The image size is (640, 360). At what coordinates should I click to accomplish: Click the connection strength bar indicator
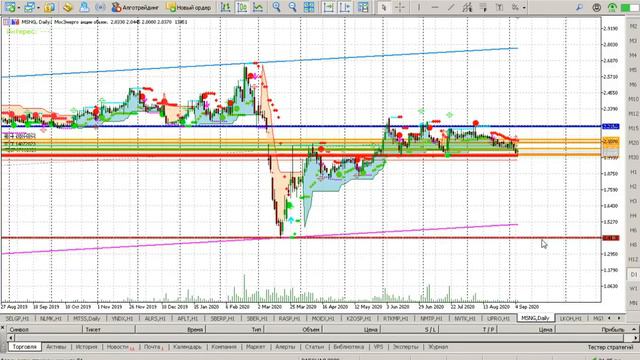coord(629,7)
